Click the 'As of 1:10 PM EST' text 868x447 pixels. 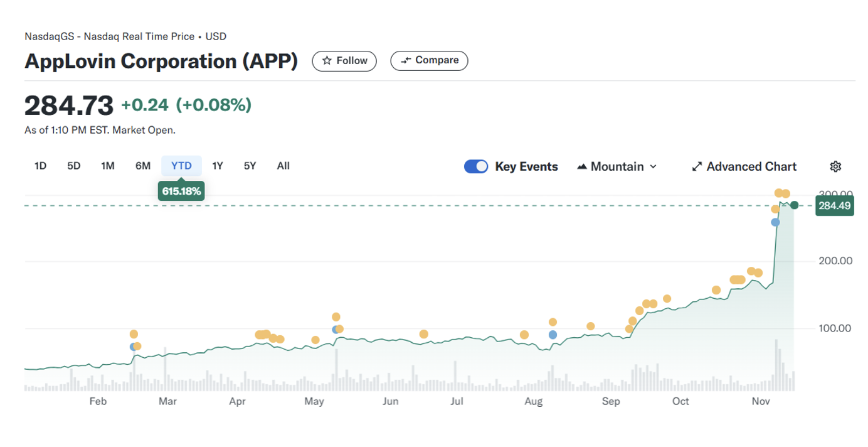[100, 131]
